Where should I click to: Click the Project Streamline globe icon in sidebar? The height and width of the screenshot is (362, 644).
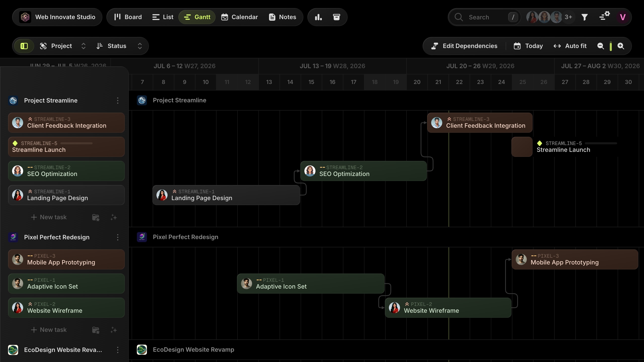13,101
